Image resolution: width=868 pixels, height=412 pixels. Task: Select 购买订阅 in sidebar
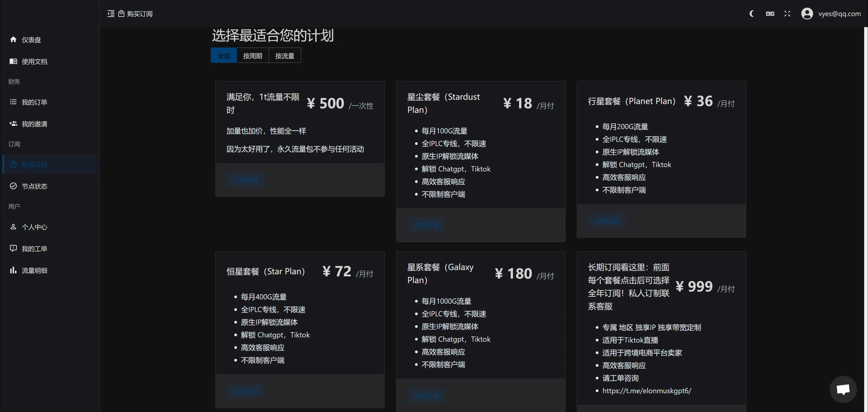50,164
